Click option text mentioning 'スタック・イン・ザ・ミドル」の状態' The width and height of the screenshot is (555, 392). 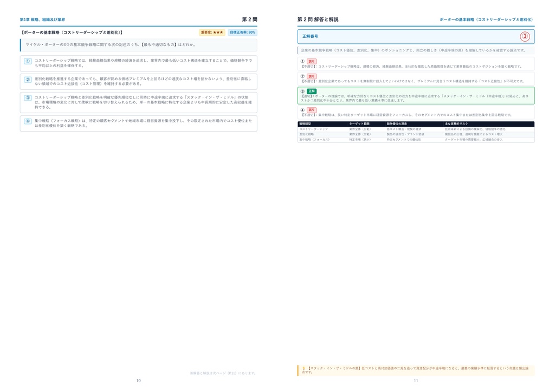click(x=143, y=102)
